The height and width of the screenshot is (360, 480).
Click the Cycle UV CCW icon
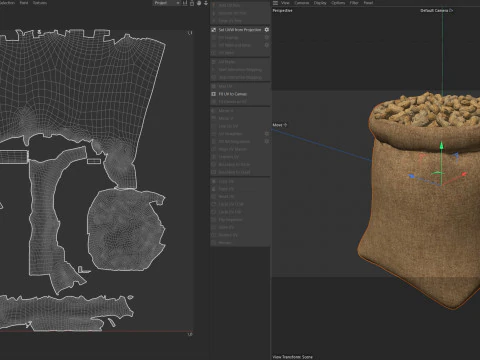tap(214, 204)
